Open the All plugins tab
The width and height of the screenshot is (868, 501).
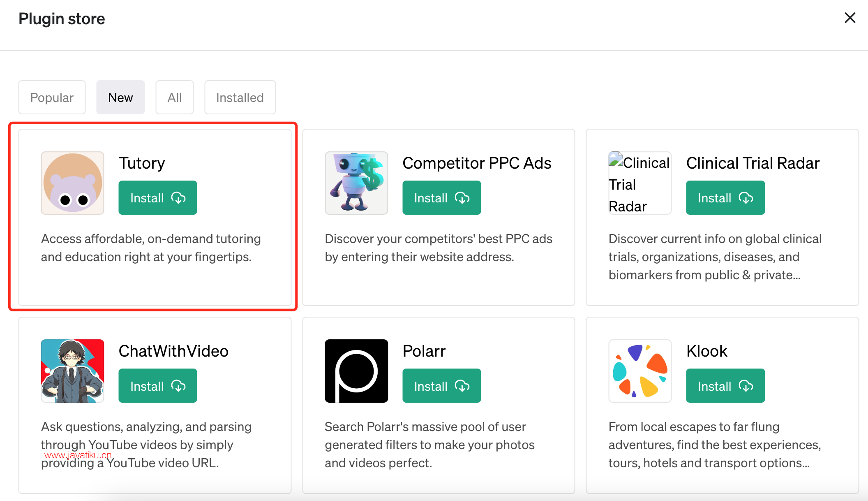[x=174, y=97]
